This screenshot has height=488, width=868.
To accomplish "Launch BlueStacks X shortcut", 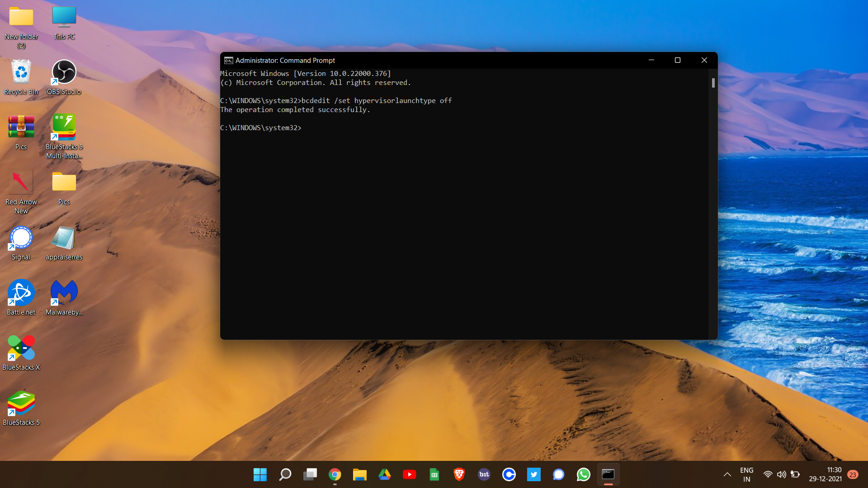I will [x=21, y=348].
